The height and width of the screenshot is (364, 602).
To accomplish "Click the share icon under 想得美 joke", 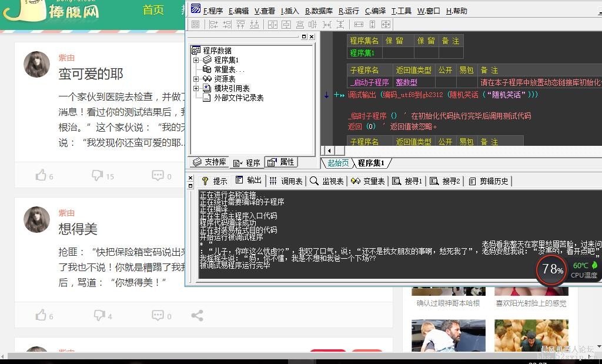I will (x=197, y=316).
